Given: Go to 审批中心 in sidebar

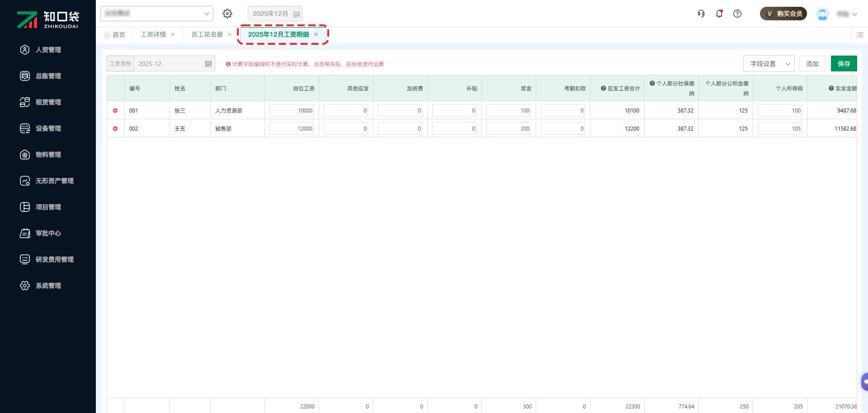Looking at the screenshot, I should tap(48, 233).
